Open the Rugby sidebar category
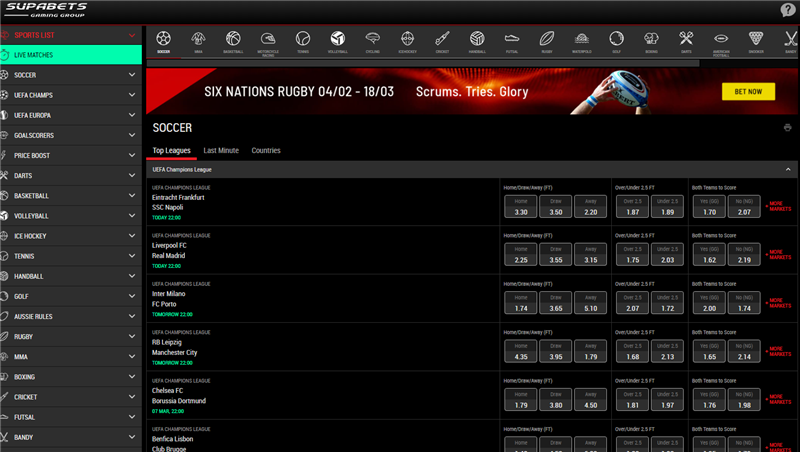 [71, 337]
